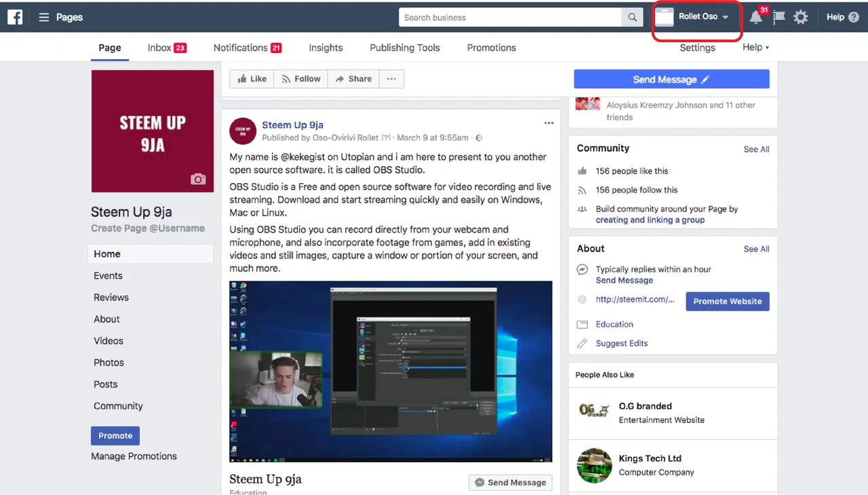Click the Education category link
The height and width of the screenshot is (495, 868).
tap(614, 324)
